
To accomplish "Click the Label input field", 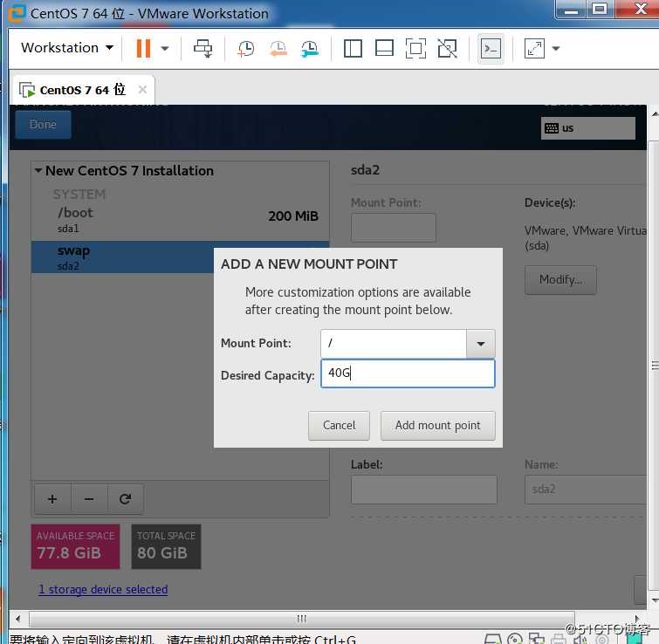I will (x=423, y=490).
